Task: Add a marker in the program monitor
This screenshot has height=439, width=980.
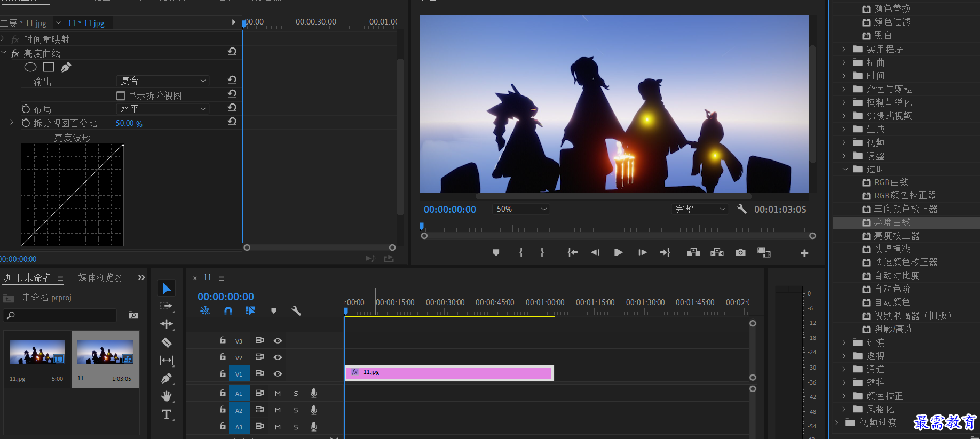Action: tap(496, 253)
